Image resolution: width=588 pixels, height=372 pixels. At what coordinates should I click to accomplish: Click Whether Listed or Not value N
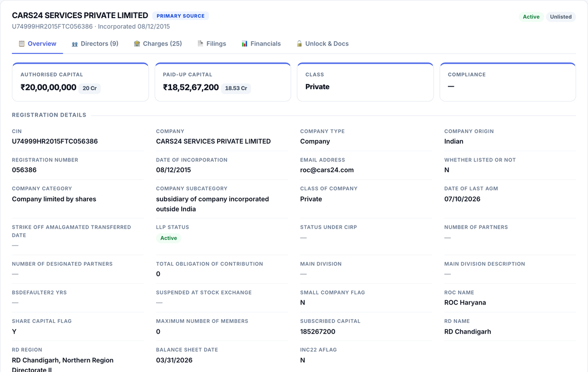click(x=447, y=170)
